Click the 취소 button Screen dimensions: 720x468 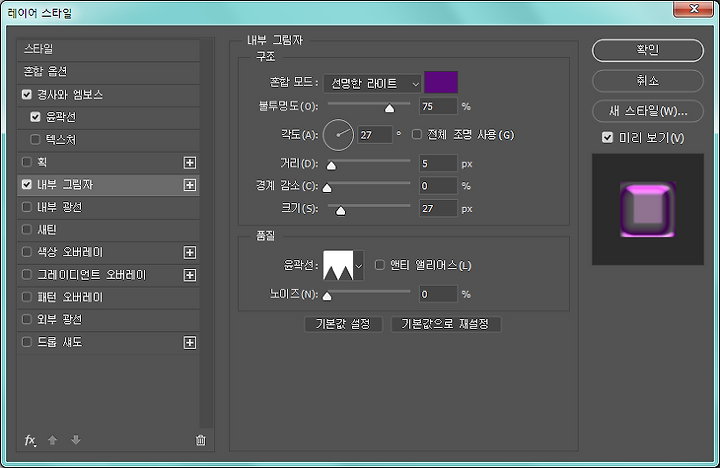[x=647, y=81]
